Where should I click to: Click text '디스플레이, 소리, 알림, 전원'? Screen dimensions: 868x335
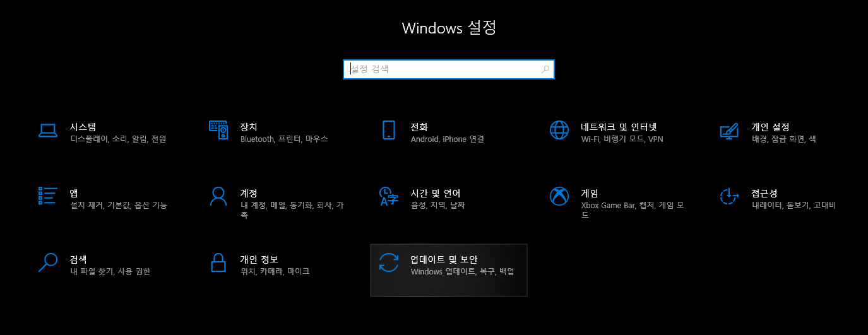tap(118, 139)
